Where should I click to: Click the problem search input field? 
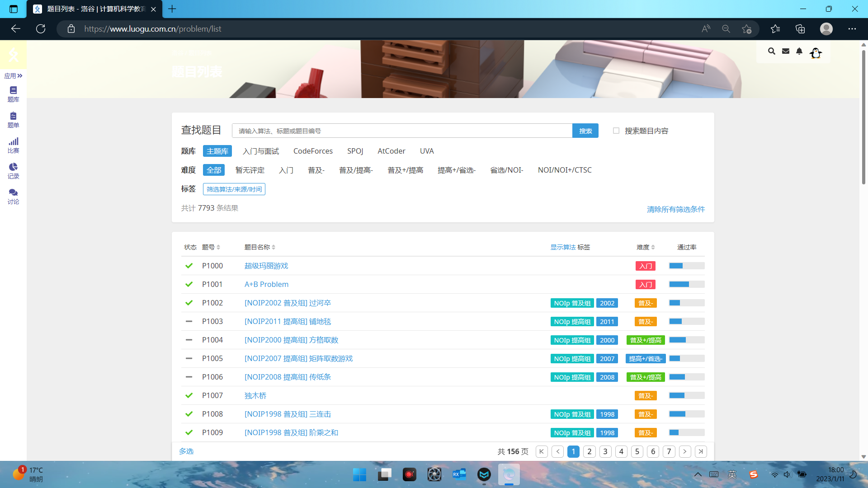(x=401, y=131)
